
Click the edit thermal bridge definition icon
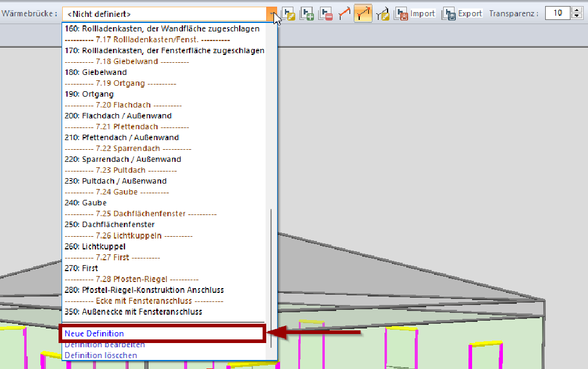tap(289, 13)
